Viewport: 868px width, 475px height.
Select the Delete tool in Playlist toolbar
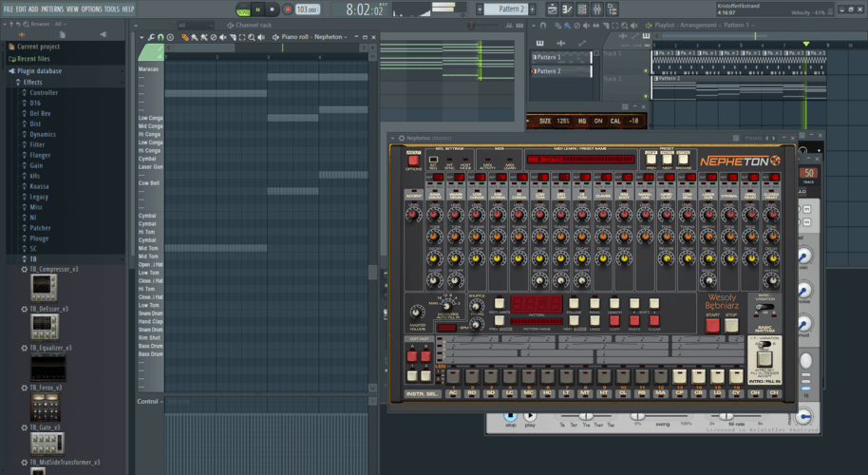point(576,26)
